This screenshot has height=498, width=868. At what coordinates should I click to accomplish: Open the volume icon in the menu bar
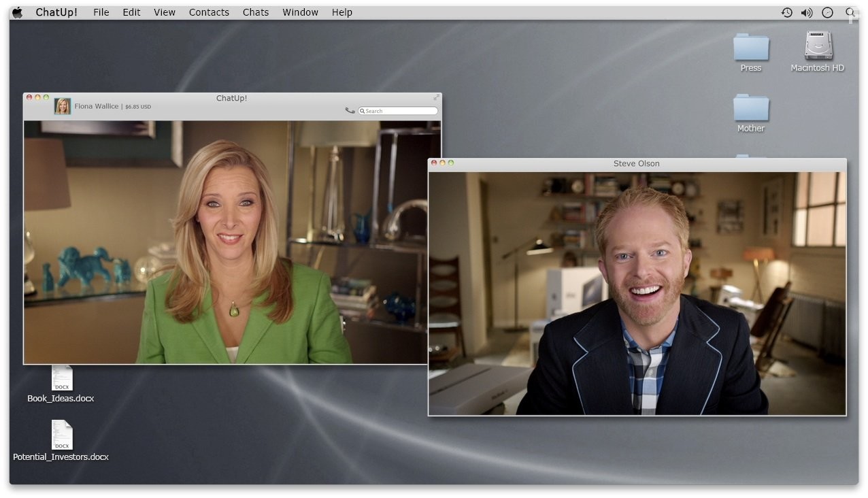[806, 12]
